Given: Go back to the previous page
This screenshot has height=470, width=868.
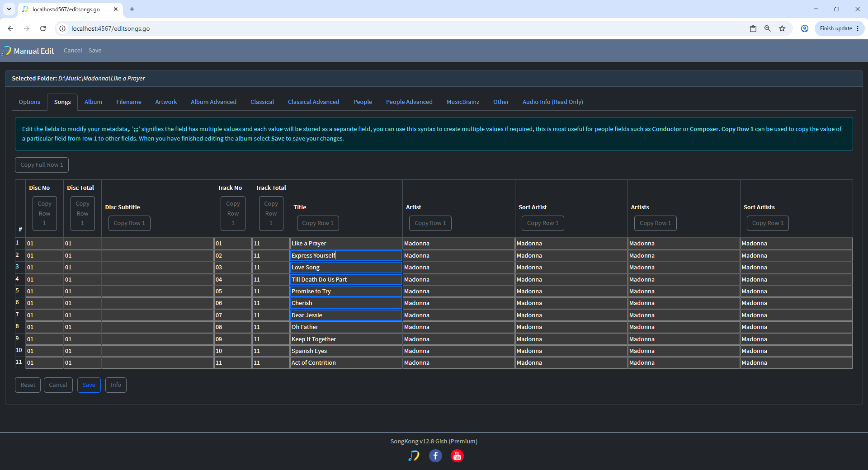Looking at the screenshot, I should (10, 28).
